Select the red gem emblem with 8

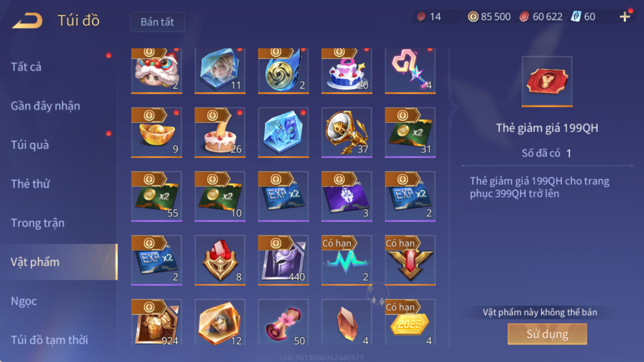pyautogui.click(x=220, y=260)
